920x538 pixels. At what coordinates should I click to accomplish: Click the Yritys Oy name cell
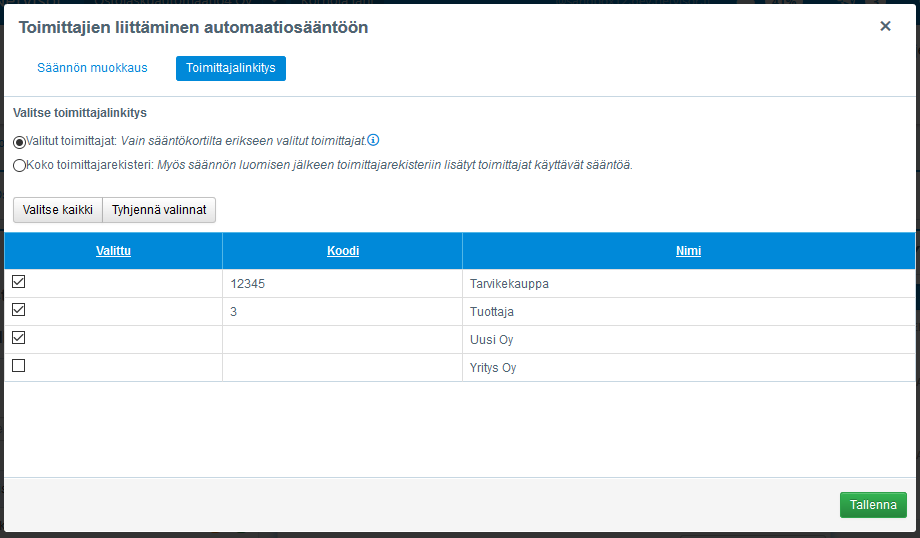coord(493,368)
